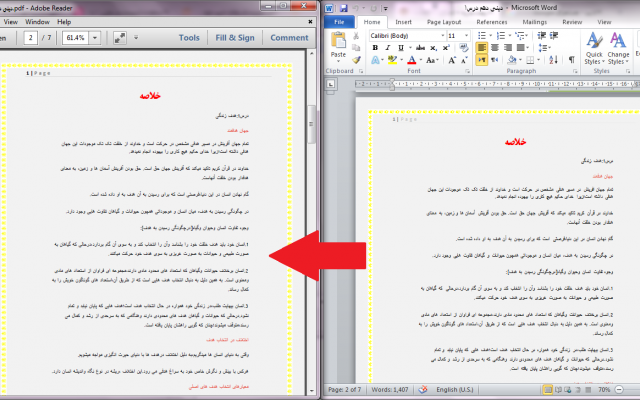
Task: Open spelling check icon in Word status bar
Action: point(423,389)
